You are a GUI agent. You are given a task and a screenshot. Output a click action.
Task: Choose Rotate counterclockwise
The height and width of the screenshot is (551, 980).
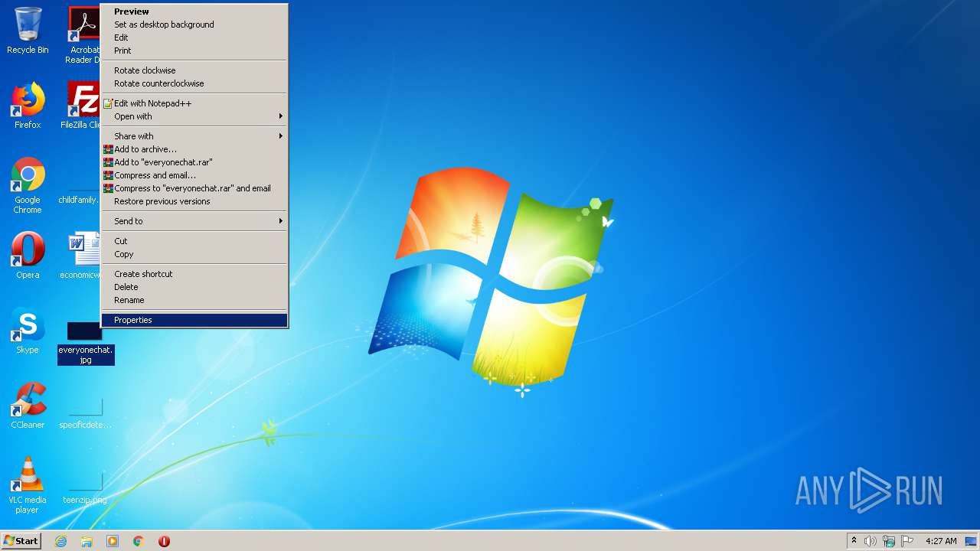pos(194,83)
